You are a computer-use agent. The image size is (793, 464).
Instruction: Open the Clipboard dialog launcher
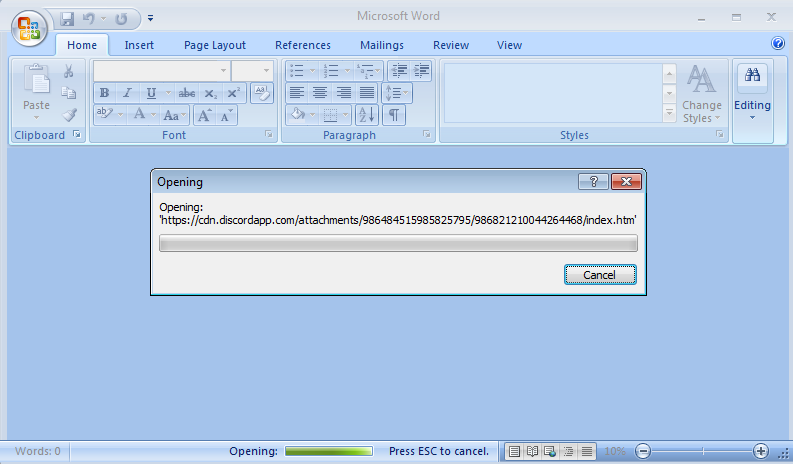77,134
